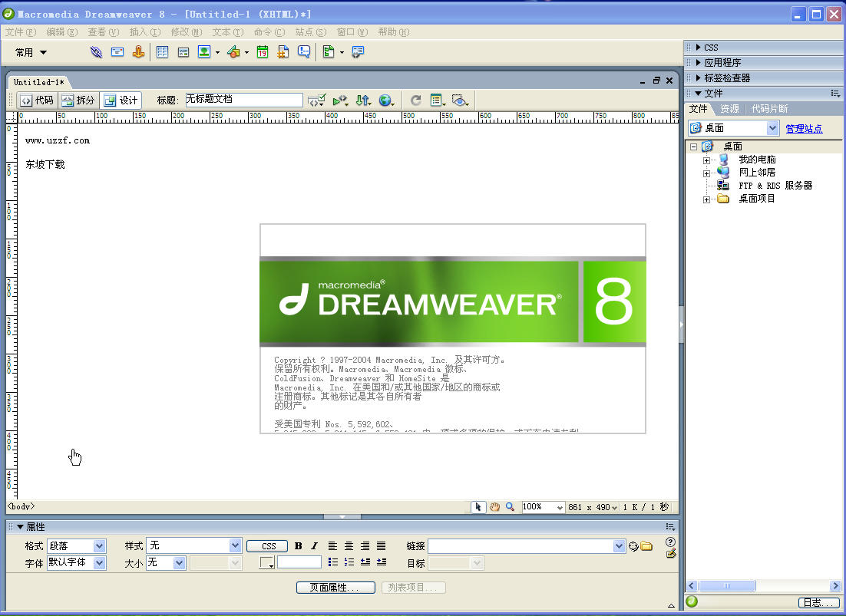The width and height of the screenshot is (846, 616).
Task: Open the 插入 menu
Action: pyautogui.click(x=144, y=31)
